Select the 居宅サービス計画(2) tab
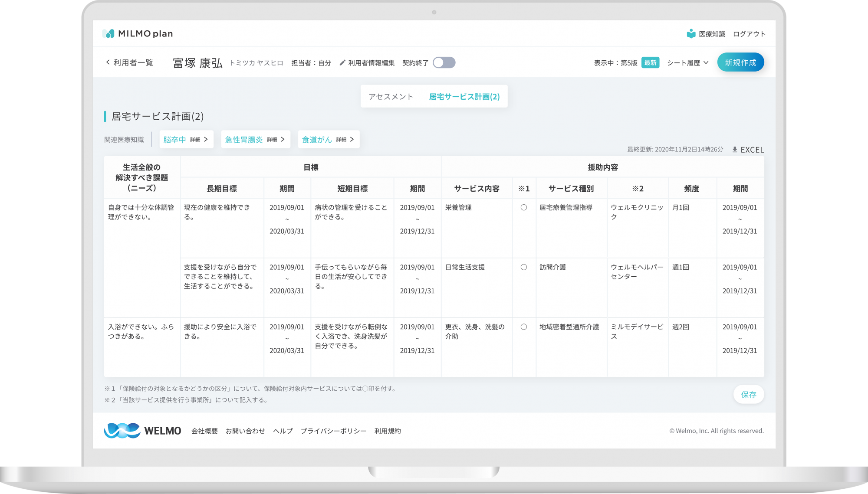 pos(464,97)
